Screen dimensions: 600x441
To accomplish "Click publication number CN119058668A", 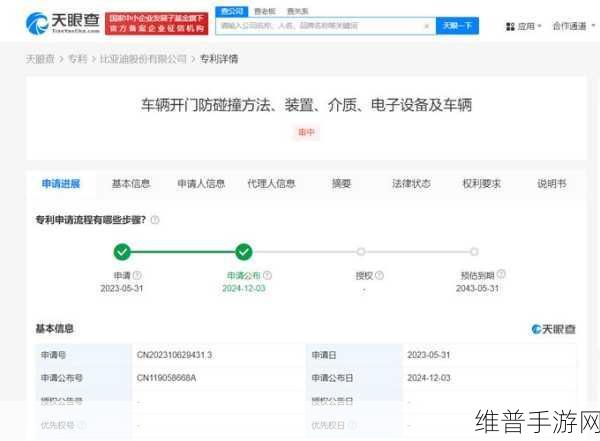I will 166,378.
